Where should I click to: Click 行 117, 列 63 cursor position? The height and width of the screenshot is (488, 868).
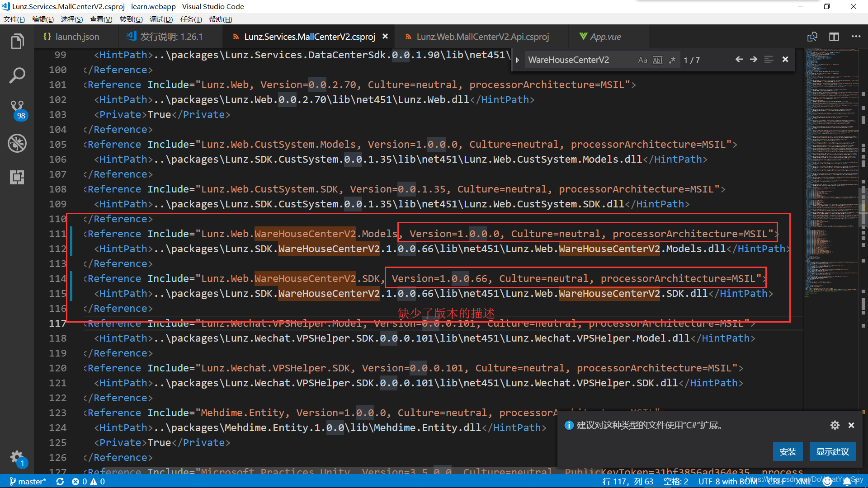(627, 482)
